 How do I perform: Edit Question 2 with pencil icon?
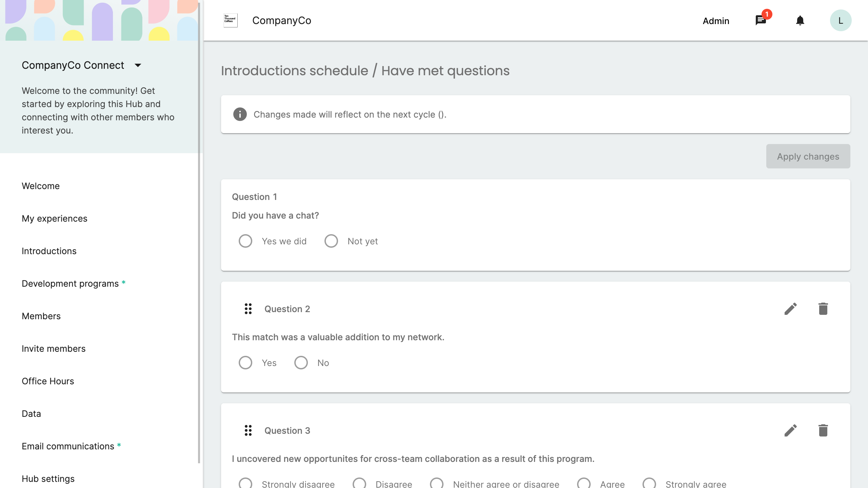[x=790, y=309]
